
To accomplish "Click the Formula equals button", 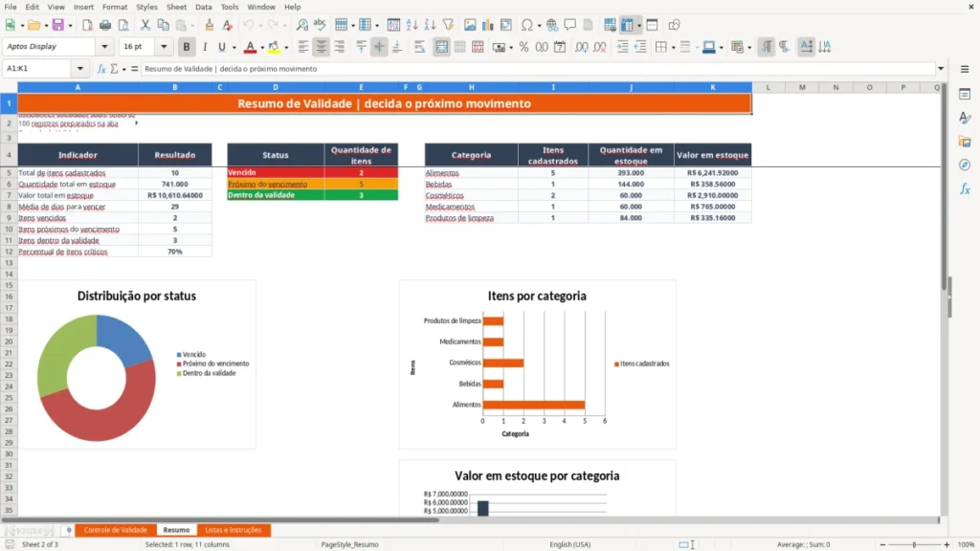I will click(134, 69).
